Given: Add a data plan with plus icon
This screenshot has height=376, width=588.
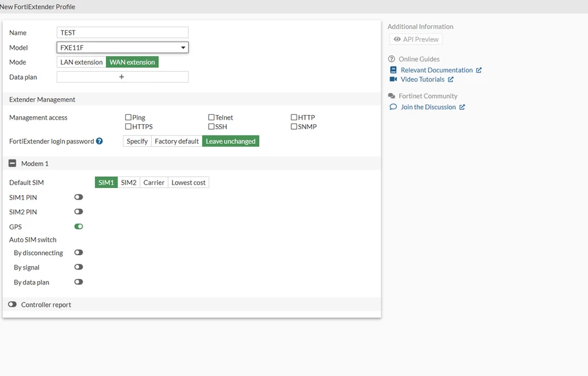Looking at the screenshot, I should click(x=122, y=77).
